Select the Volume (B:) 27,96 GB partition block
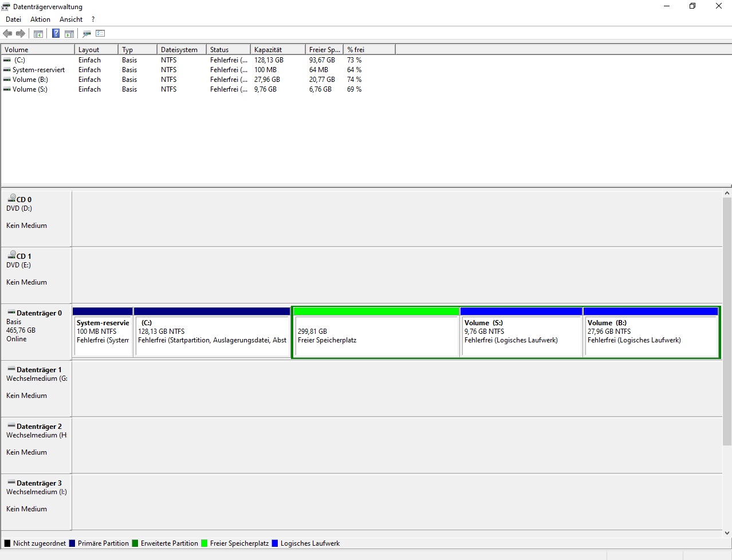 pos(651,333)
